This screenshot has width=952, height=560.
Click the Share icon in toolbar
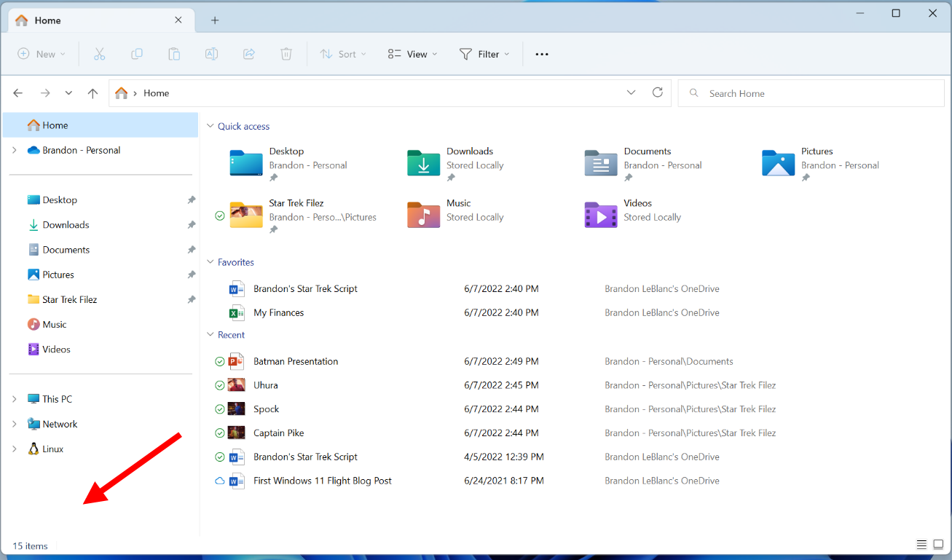(249, 54)
